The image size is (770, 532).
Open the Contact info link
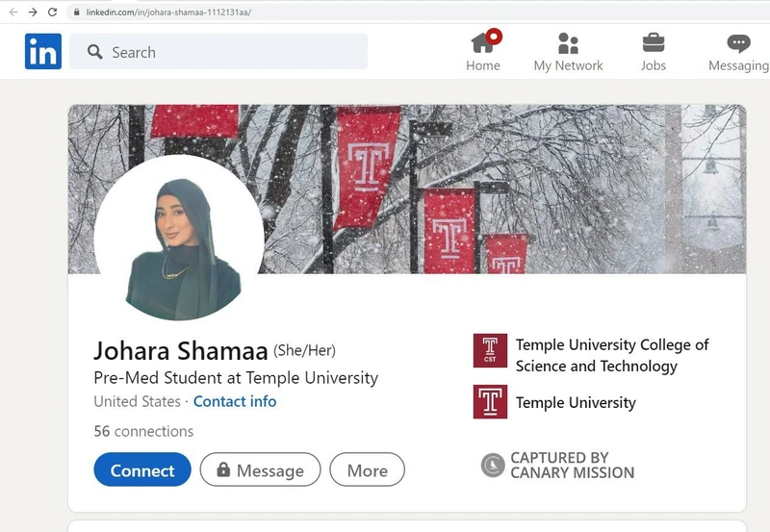point(235,401)
